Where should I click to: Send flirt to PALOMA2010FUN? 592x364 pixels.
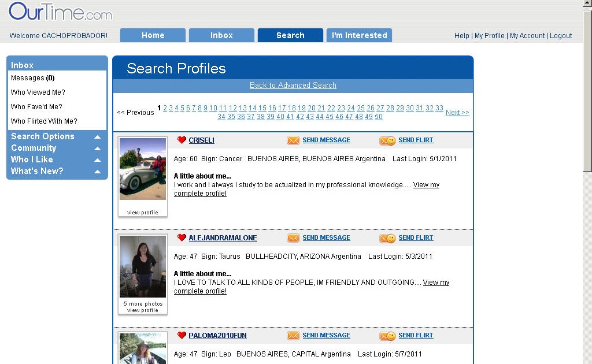pyautogui.click(x=416, y=335)
